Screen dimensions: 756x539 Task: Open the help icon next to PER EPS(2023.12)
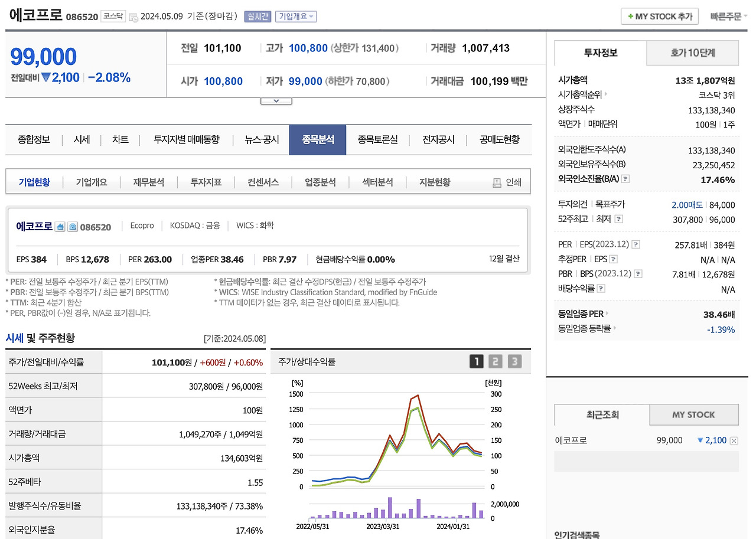(x=636, y=244)
